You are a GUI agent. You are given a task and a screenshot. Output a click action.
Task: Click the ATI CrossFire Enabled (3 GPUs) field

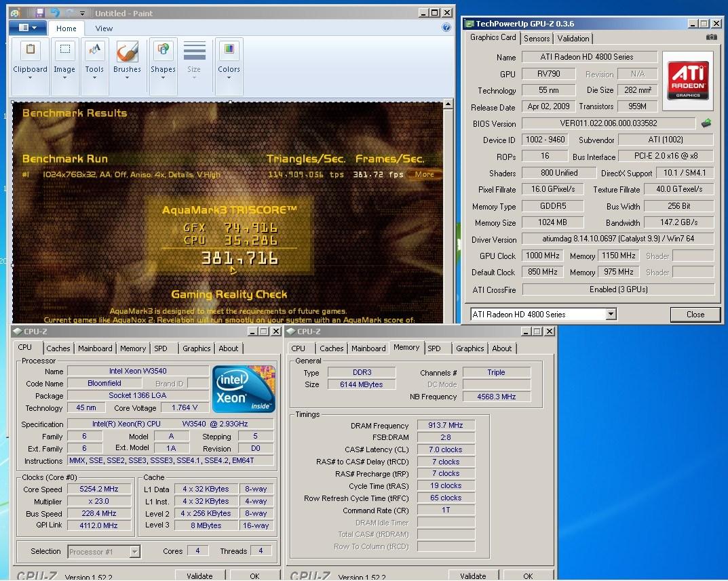point(619,289)
